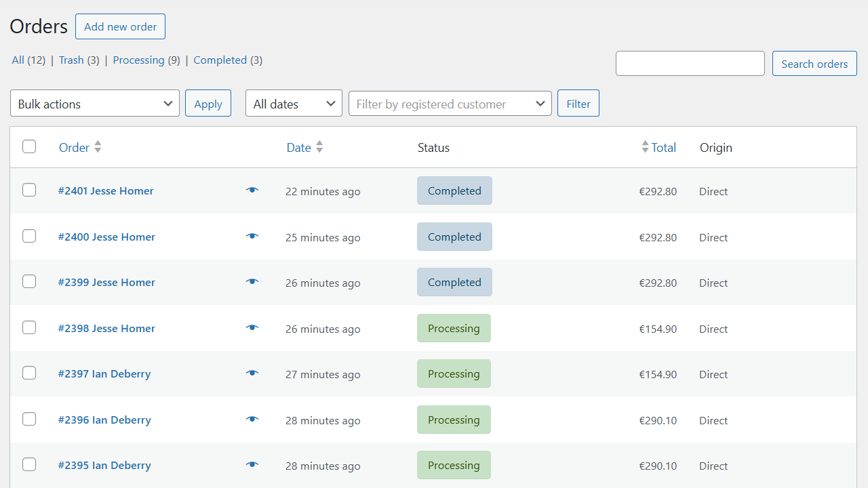Preview order #2398 via eye icon
The height and width of the screenshot is (488, 868).
click(x=252, y=328)
